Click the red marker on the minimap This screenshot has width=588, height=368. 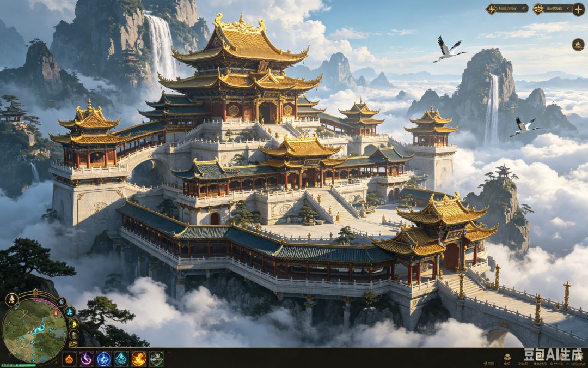[56, 314]
